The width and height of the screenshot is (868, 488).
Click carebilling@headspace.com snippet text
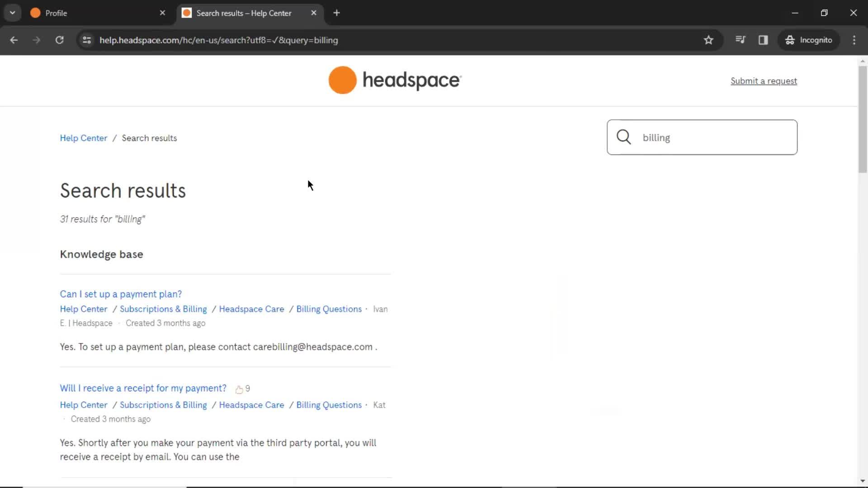pyautogui.click(x=313, y=347)
